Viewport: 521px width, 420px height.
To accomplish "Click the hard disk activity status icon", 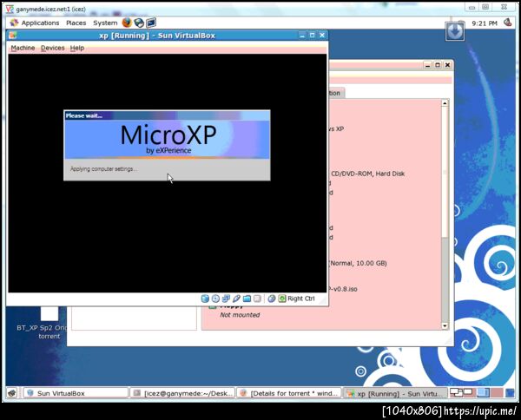I will click(205, 299).
